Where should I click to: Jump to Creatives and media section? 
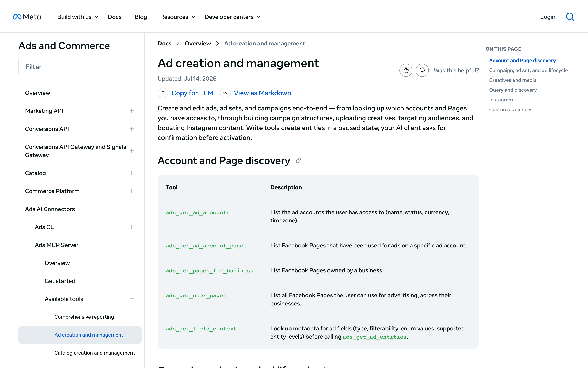pos(513,80)
